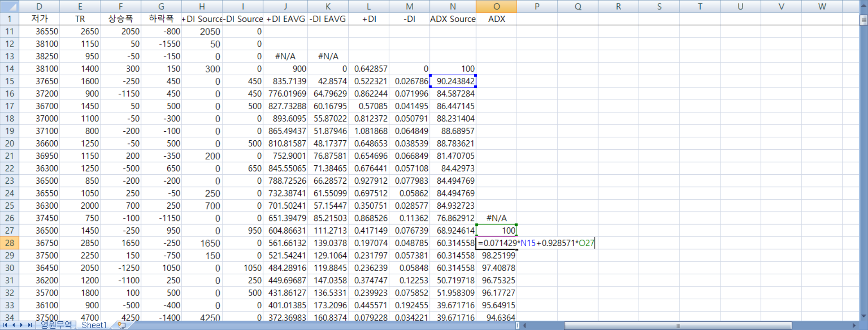Switch to the 영원무역 sheet tab
The image size is (868, 330).
[x=56, y=325]
